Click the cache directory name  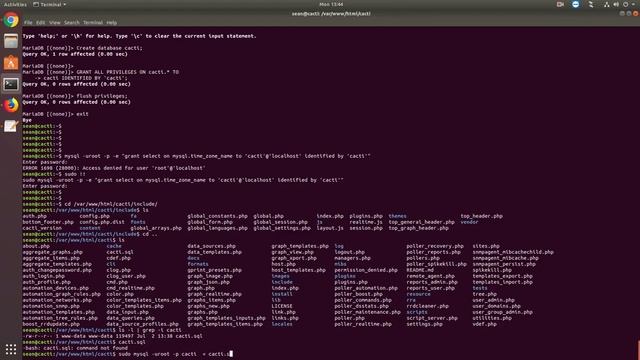coord(114,246)
